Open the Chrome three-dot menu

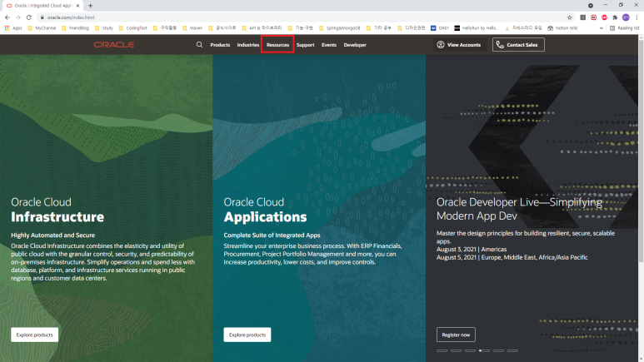(637, 17)
